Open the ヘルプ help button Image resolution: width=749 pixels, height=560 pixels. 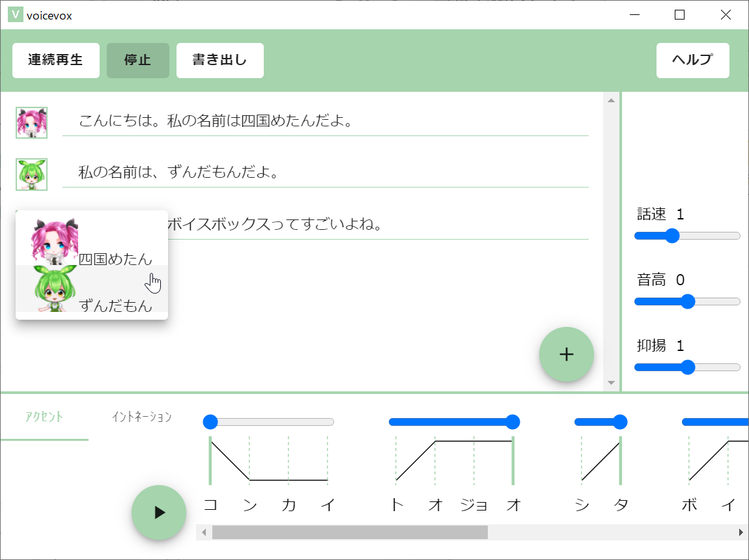tap(692, 60)
